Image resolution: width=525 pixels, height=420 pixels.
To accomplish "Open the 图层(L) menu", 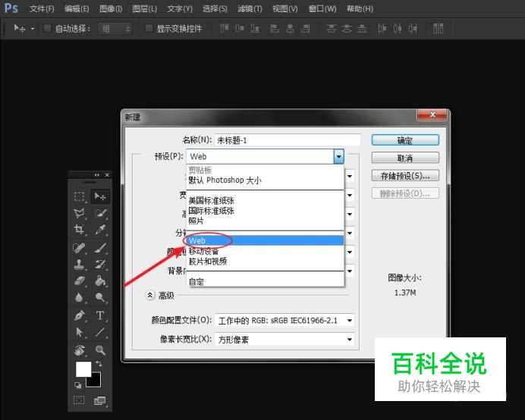I will 144,8.
